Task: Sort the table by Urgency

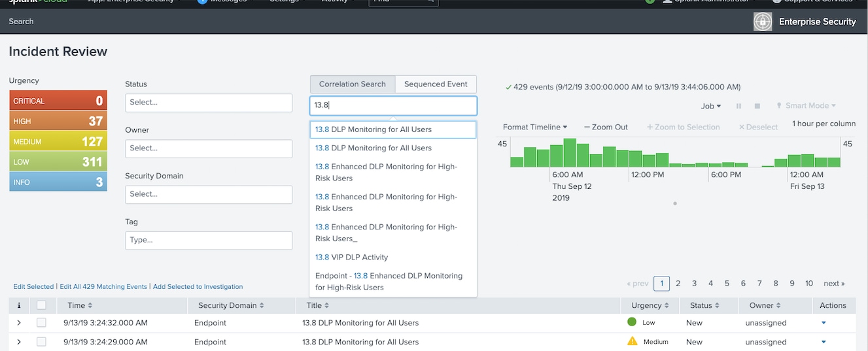Action: coord(667,305)
